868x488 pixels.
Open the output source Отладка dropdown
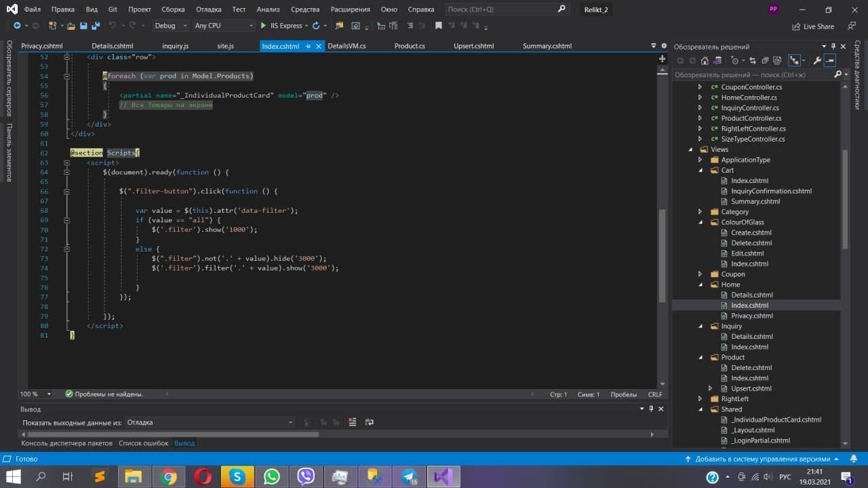pos(210,422)
